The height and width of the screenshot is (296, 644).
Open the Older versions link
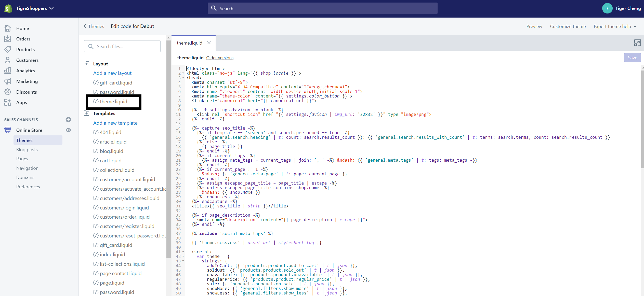(220, 58)
